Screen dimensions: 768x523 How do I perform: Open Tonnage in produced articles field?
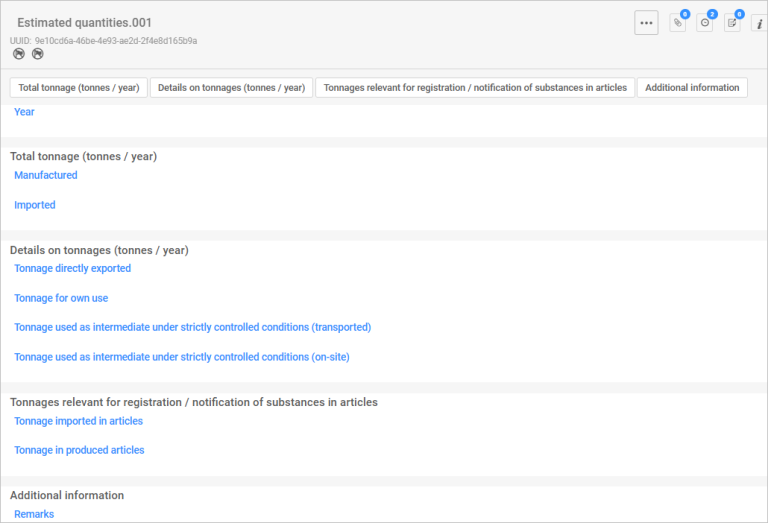coord(79,450)
